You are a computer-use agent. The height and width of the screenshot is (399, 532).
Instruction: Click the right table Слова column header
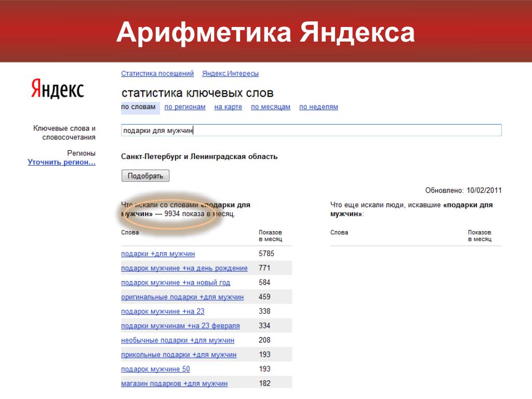pyautogui.click(x=339, y=232)
